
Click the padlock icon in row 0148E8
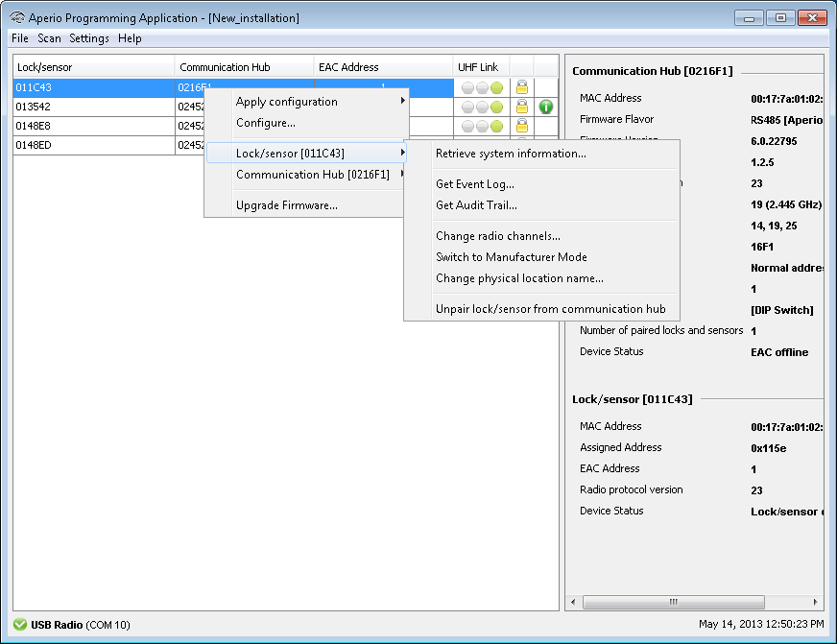point(521,126)
